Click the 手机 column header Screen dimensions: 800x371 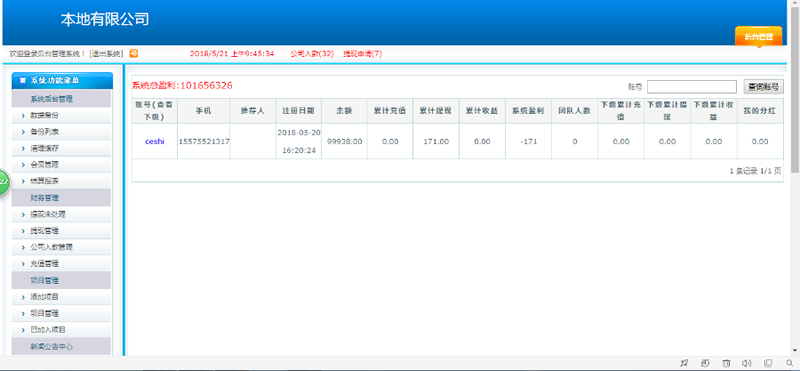click(203, 110)
